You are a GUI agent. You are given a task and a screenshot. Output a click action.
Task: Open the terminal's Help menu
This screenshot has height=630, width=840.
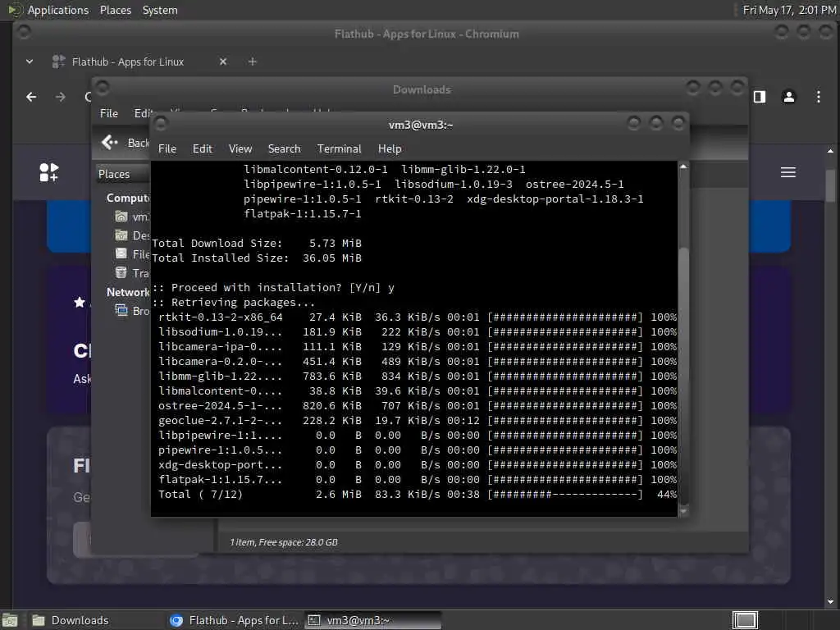[390, 149]
